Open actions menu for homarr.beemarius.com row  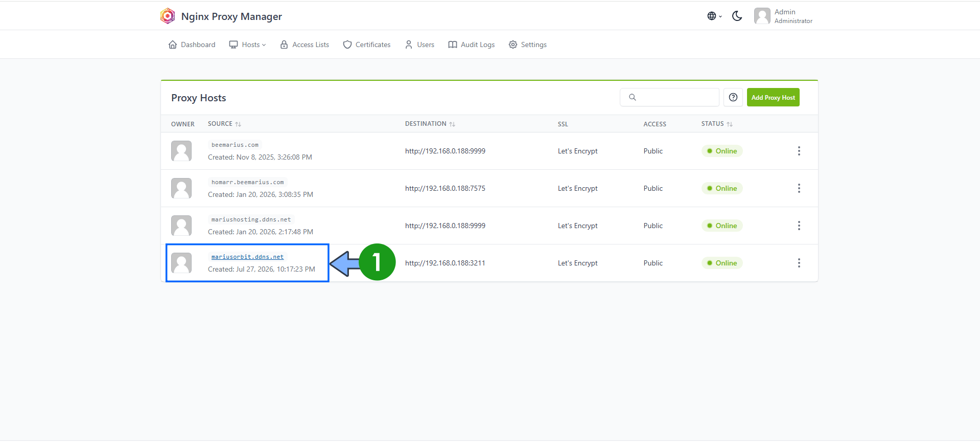[799, 188]
